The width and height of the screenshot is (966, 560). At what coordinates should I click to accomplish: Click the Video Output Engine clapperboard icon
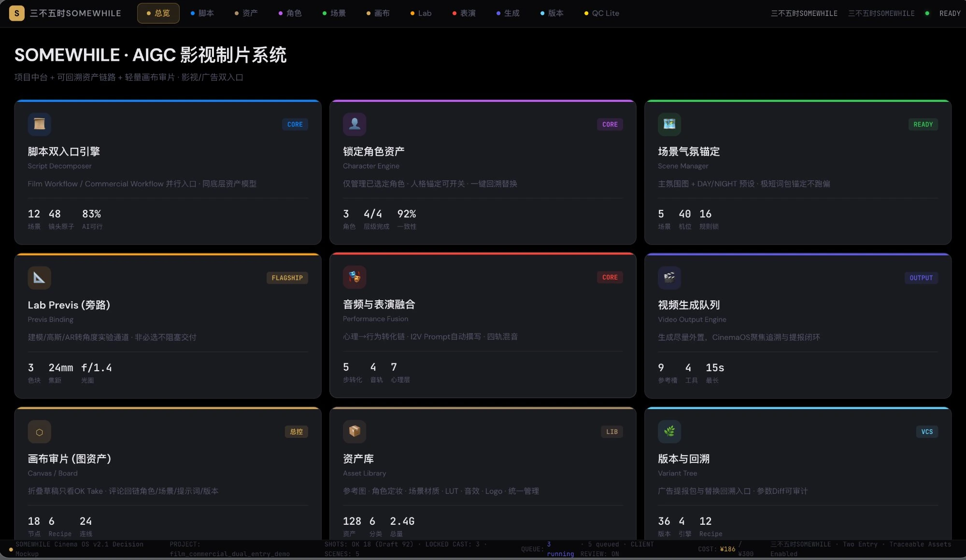click(x=669, y=278)
